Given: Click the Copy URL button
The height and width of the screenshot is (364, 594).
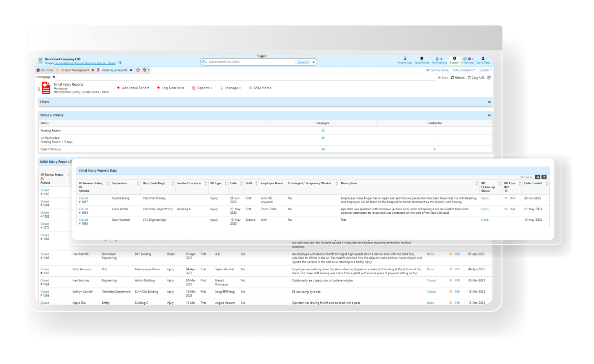Looking at the screenshot, I should pyautogui.click(x=476, y=78).
